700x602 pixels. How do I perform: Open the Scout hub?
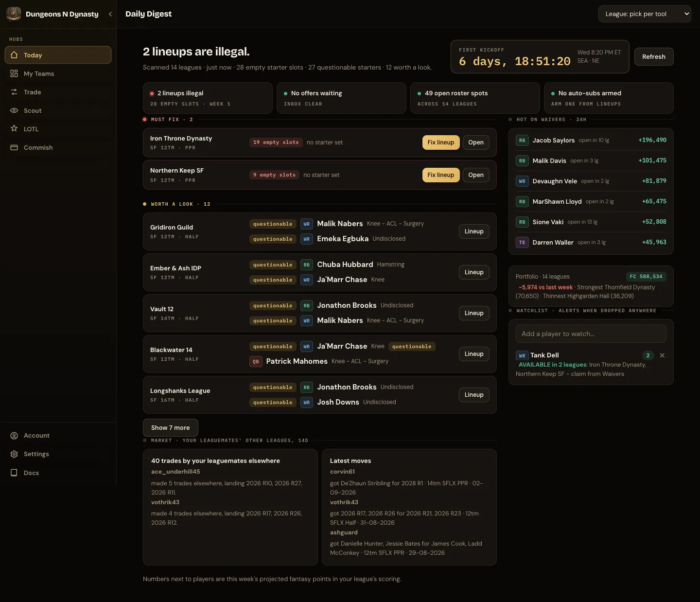58,110
